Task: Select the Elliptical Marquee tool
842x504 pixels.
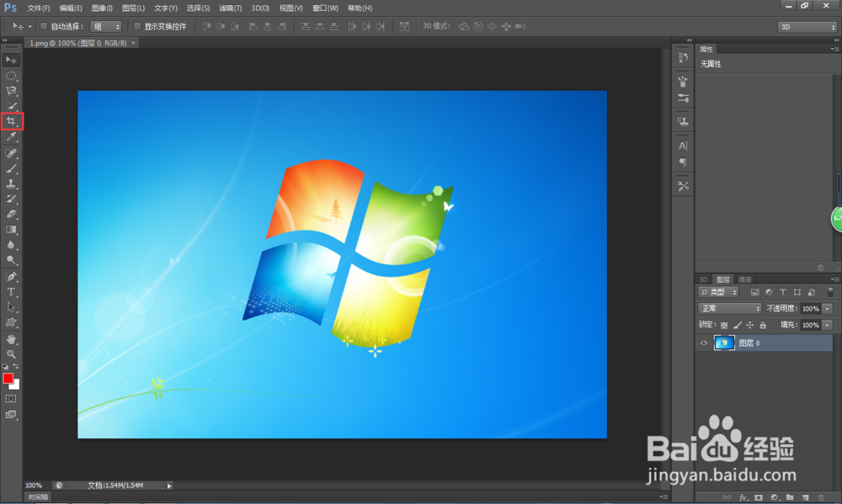Action: pos(11,76)
